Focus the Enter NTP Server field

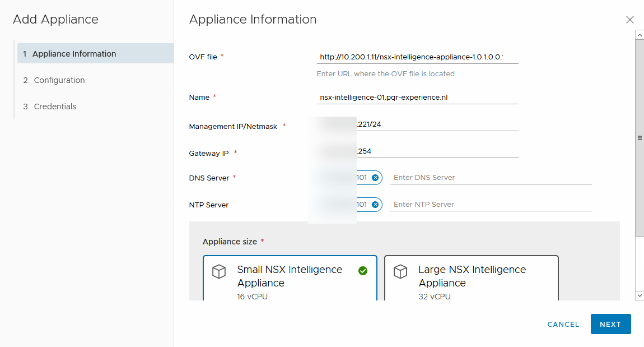491,205
